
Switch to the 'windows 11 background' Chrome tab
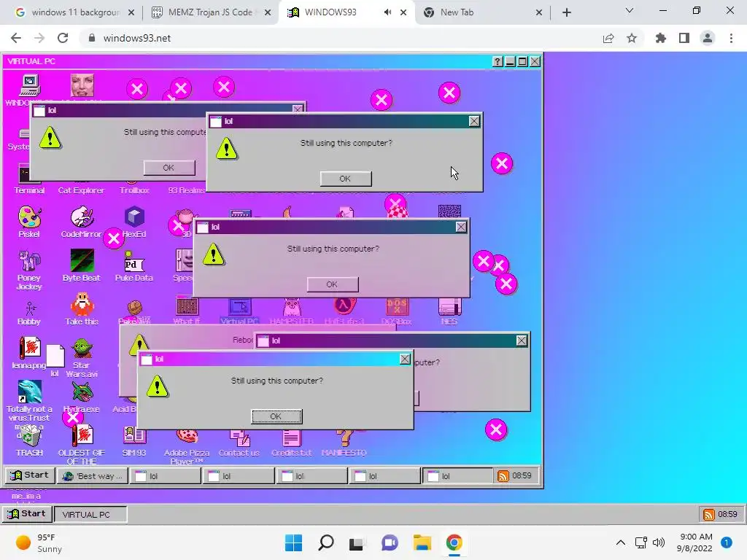coord(75,12)
